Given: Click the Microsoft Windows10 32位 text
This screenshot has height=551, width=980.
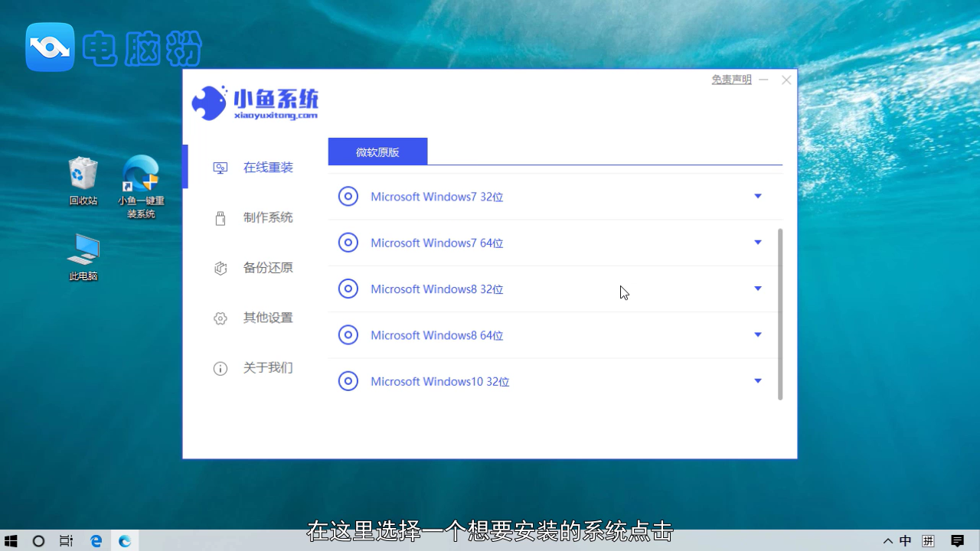Looking at the screenshot, I should pos(440,381).
